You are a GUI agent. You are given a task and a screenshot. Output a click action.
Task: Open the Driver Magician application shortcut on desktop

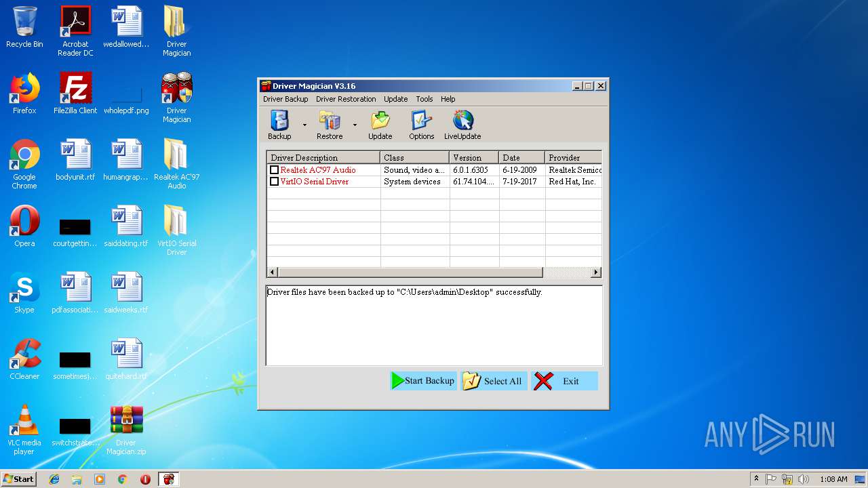pos(176,97)
